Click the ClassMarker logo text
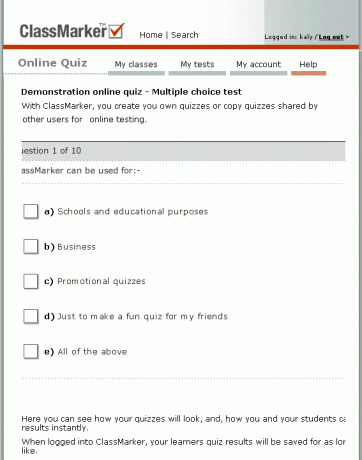The height and width of the screenshot is (460, 362). (63, 31)
